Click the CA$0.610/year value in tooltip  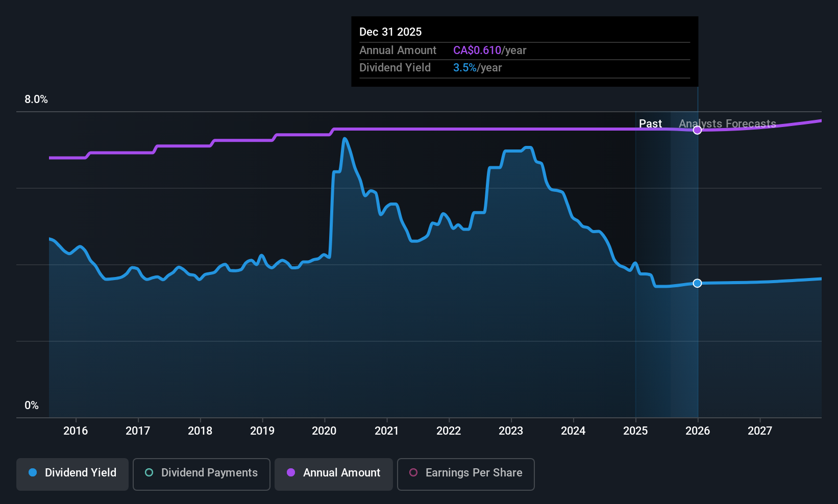tap(489, 50)
